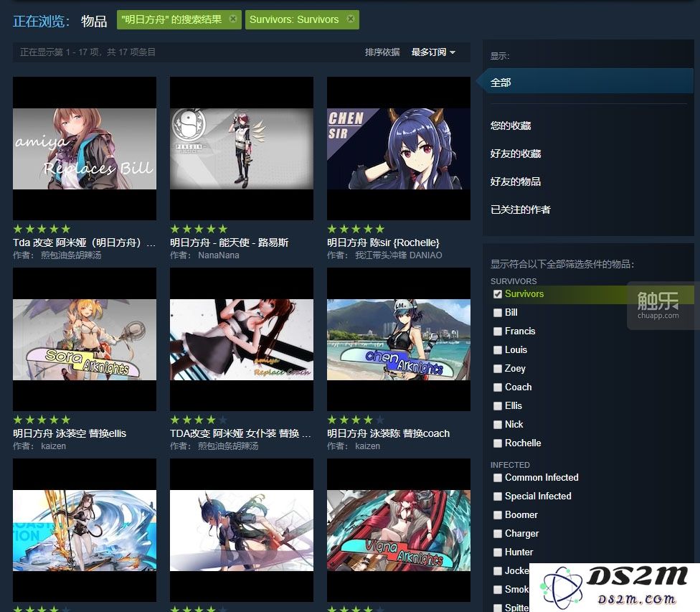
Task: Click title 明日方舟 - 能天使 - 路易斯
Action: point(229,243)
